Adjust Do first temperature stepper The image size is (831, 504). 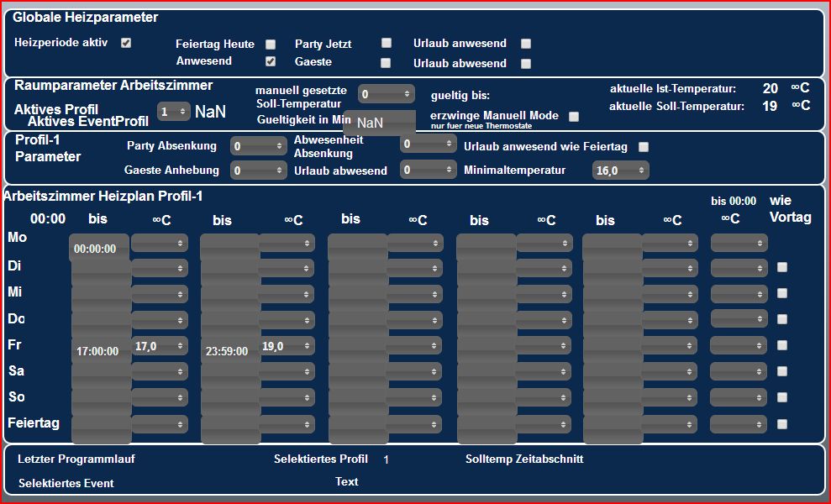160,320
